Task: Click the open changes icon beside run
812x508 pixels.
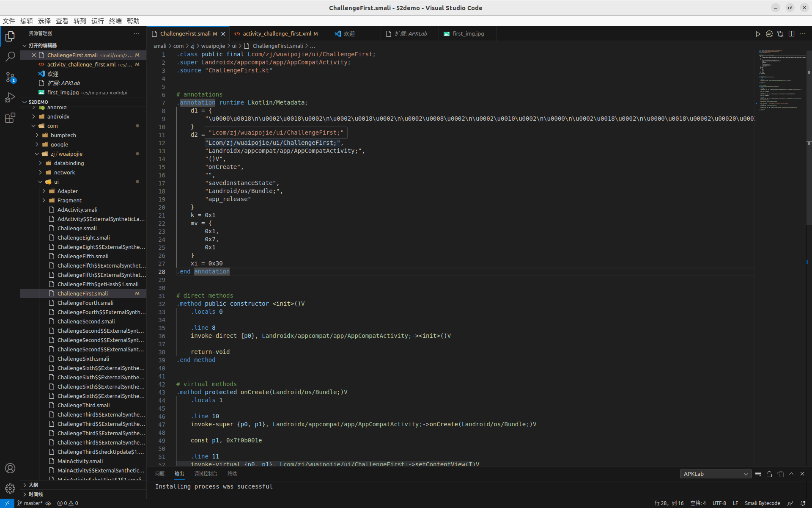Action: (x=769, y=34)
